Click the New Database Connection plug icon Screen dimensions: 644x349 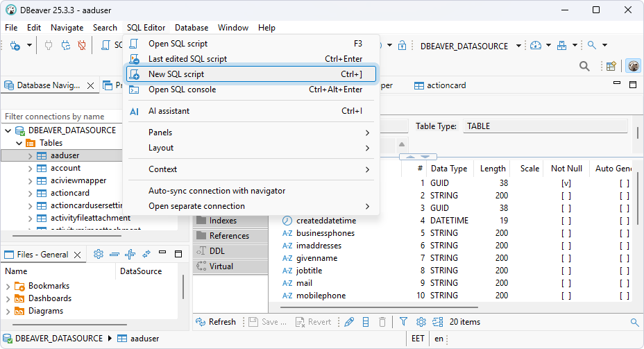click(x=15, y=45)
